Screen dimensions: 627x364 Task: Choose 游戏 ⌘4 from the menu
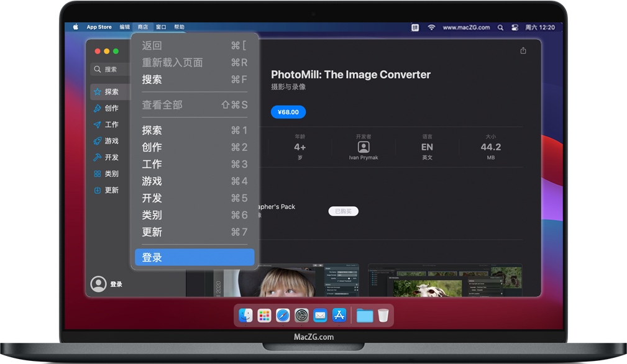(x=195, y=181)
